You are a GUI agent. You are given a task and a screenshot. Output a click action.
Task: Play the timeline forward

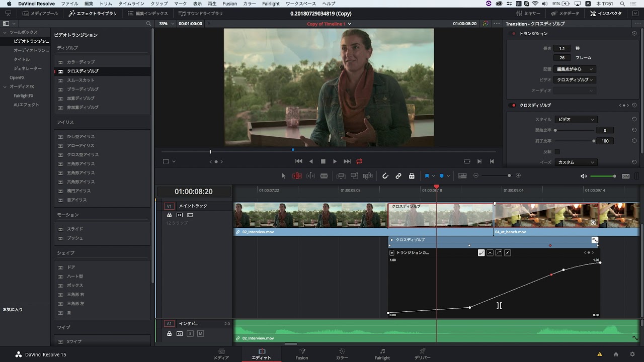(x=335, y=161)
